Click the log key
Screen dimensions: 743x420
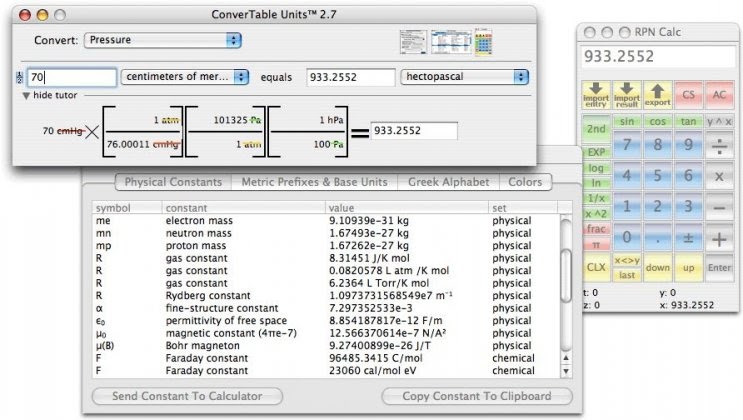(596, 168)
